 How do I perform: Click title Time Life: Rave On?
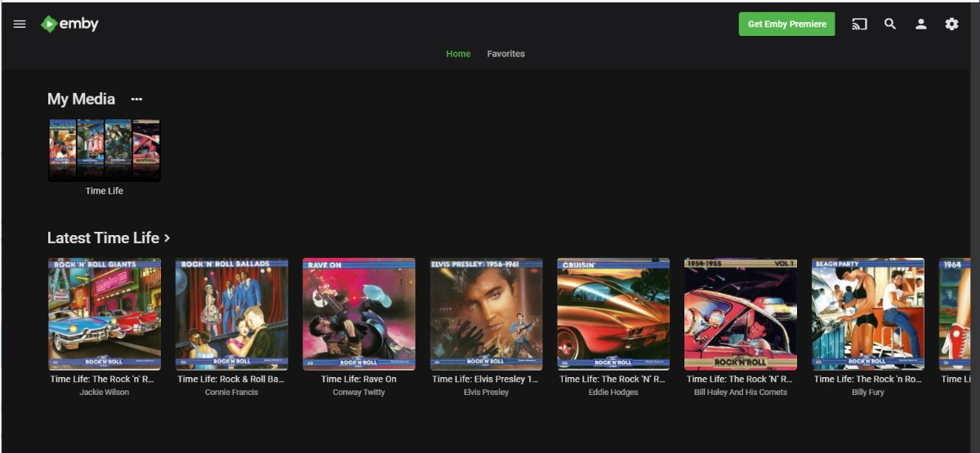pyautogui.click(x=359, y=379)
